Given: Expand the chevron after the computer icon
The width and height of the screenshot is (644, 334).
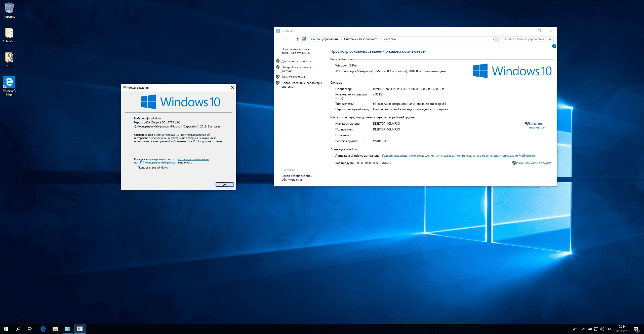Looking at the screenshot, I should tap(308, 39).
